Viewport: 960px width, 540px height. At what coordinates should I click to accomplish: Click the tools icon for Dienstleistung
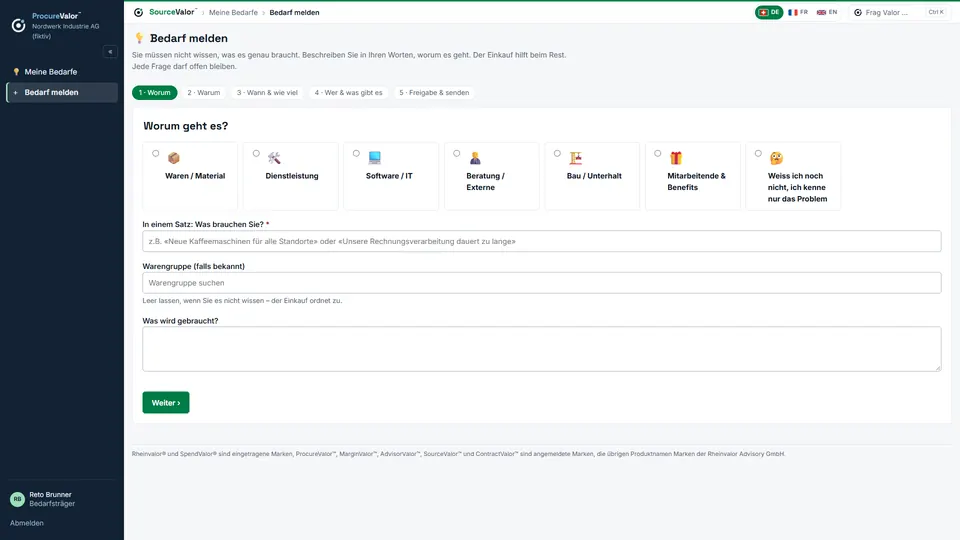274,158
